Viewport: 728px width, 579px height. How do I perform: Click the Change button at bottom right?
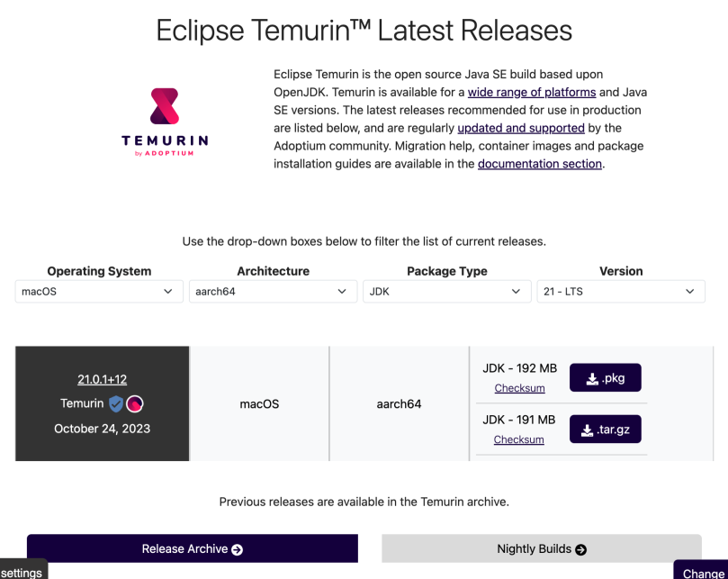tap(702, 571)
